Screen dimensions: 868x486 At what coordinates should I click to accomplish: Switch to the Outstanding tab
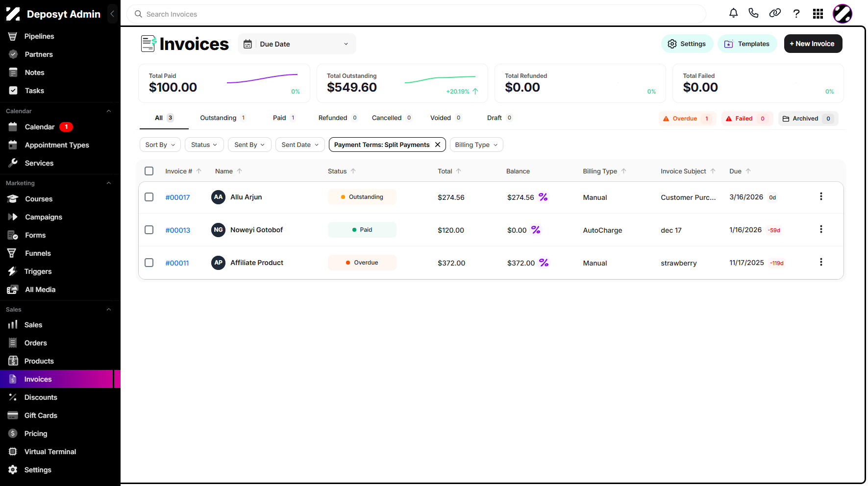pos(223,118)
